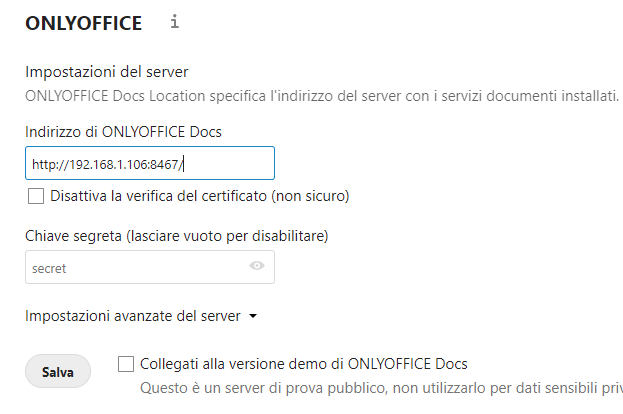The height and width of the screenshot is (414, 623).
Task: Click 'Collegati alla versione demo' label text
Action: coord(304,364)
